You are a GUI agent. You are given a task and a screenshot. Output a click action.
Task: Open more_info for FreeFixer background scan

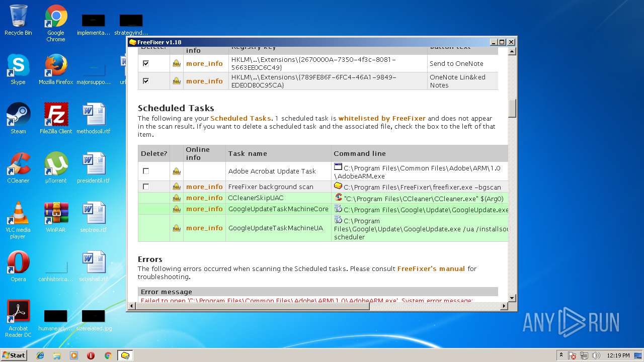coord(204,187)
